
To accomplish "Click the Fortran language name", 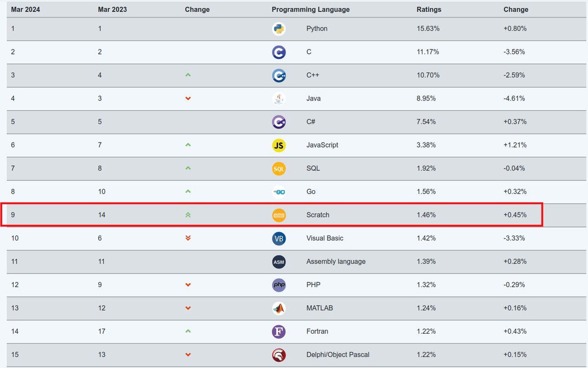I will (318, 331).
